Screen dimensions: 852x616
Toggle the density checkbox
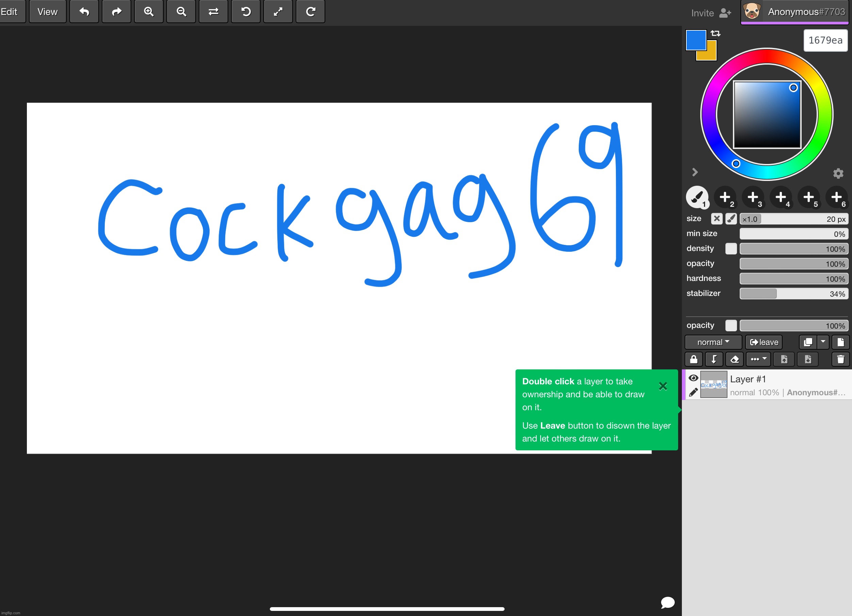click(731, 249)
